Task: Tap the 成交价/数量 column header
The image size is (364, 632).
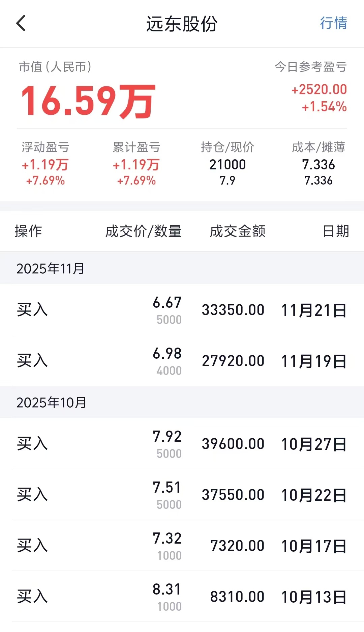Action: (x=144, y=231)
